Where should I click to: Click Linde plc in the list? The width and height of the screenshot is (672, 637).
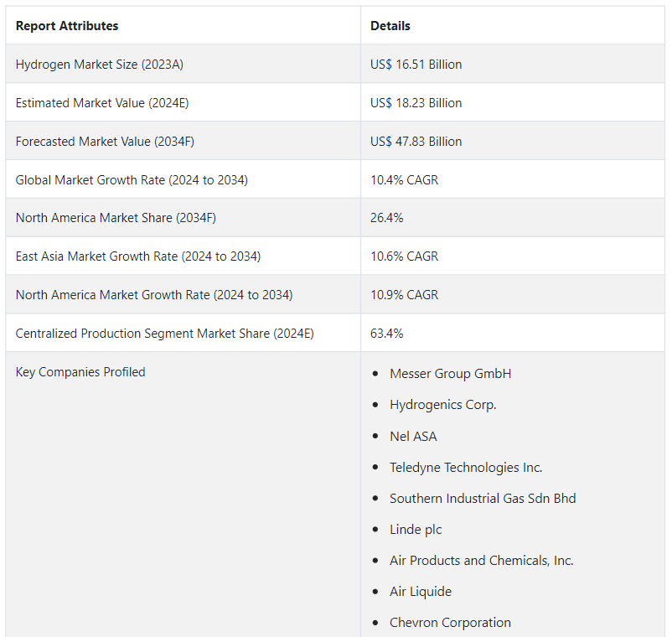coord(416,530)
